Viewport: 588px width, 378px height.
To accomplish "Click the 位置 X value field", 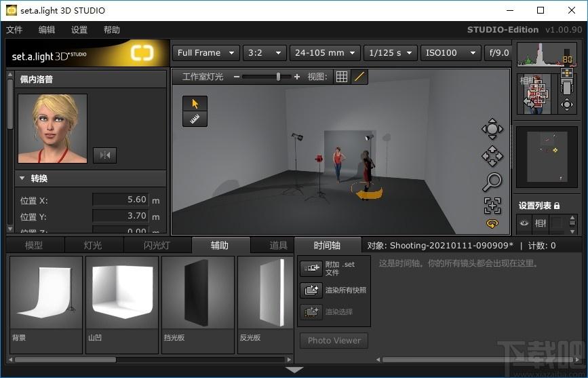I will [x=120, y=200].
